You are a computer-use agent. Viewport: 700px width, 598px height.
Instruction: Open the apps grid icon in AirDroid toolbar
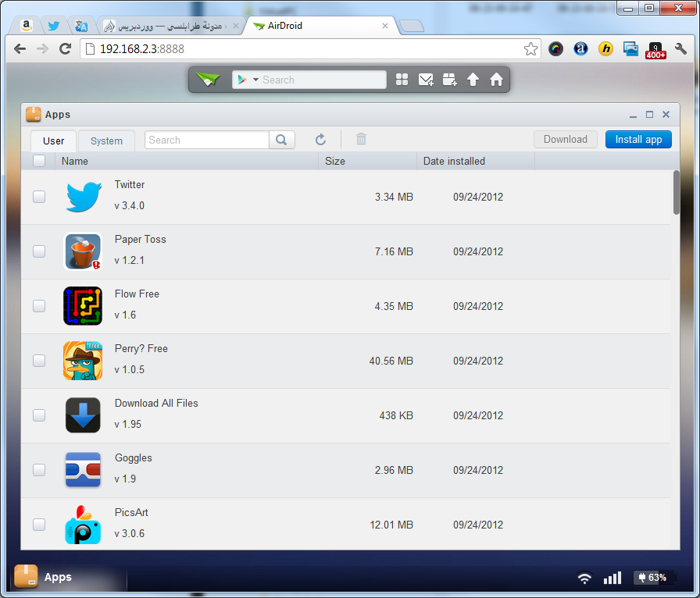[402, 80]
